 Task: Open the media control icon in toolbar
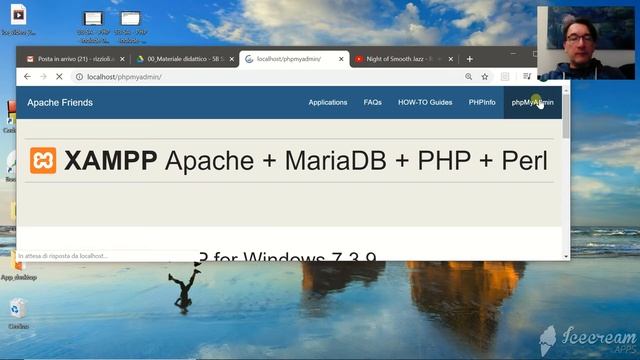tap(527, 76)
